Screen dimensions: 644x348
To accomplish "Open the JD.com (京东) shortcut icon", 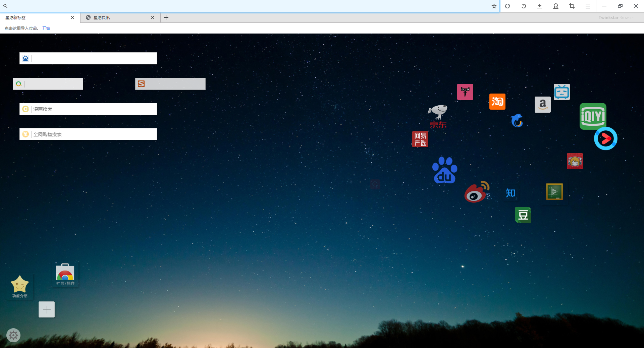I will 438,116.
